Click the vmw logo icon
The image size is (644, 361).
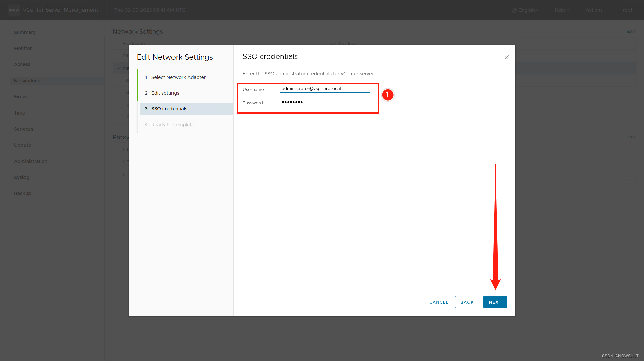coord(14,10)
